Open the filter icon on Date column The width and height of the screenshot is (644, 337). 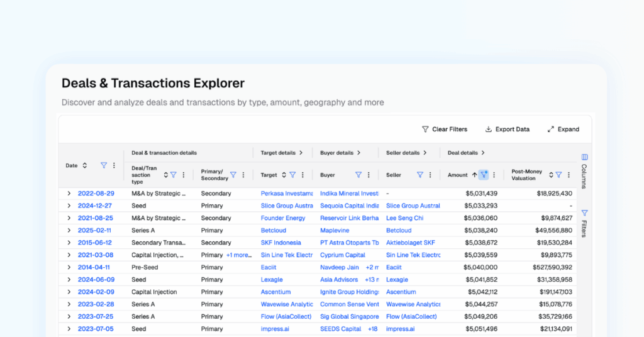[x=104, y=165]
